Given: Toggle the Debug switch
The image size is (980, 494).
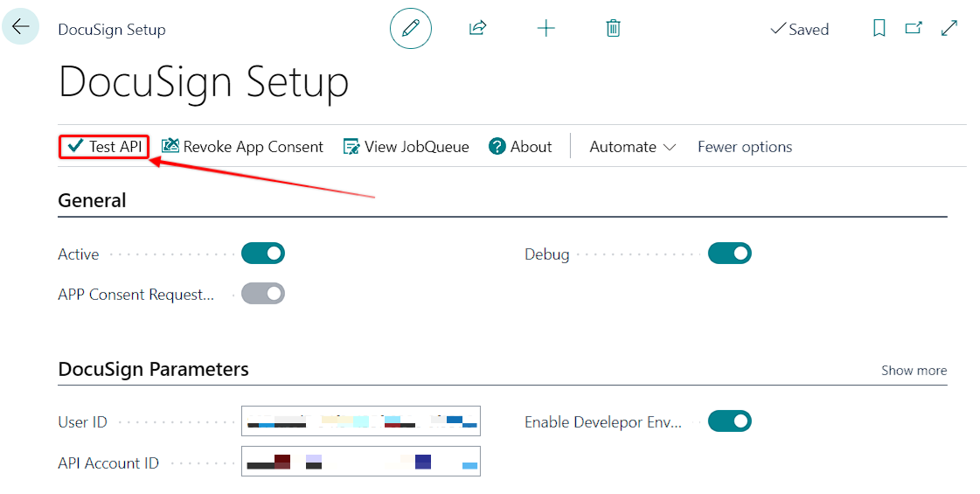Looking at the screenshot, I should click(x=729, y=254).
